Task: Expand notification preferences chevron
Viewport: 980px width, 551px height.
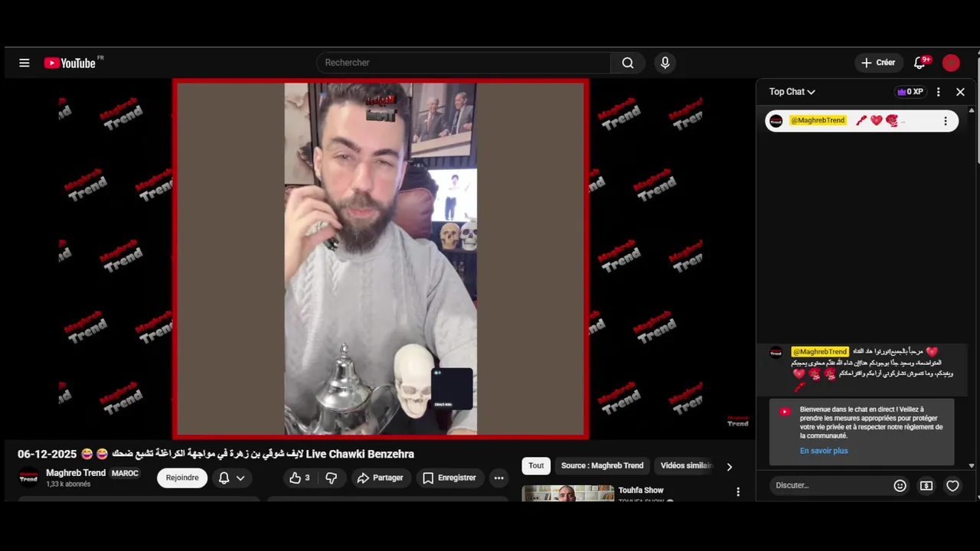Action: click(240, 478)
